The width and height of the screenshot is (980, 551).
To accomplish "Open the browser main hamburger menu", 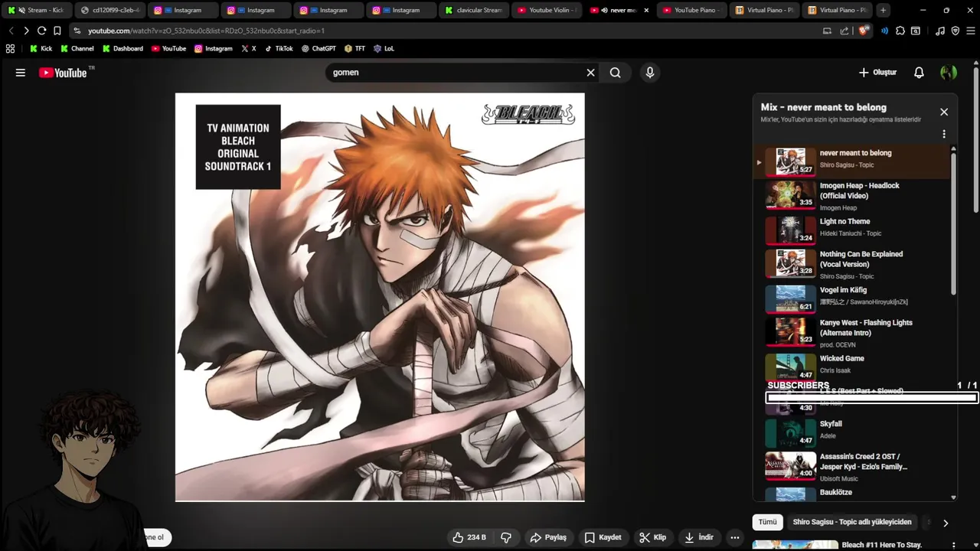I will click(970, 31).
